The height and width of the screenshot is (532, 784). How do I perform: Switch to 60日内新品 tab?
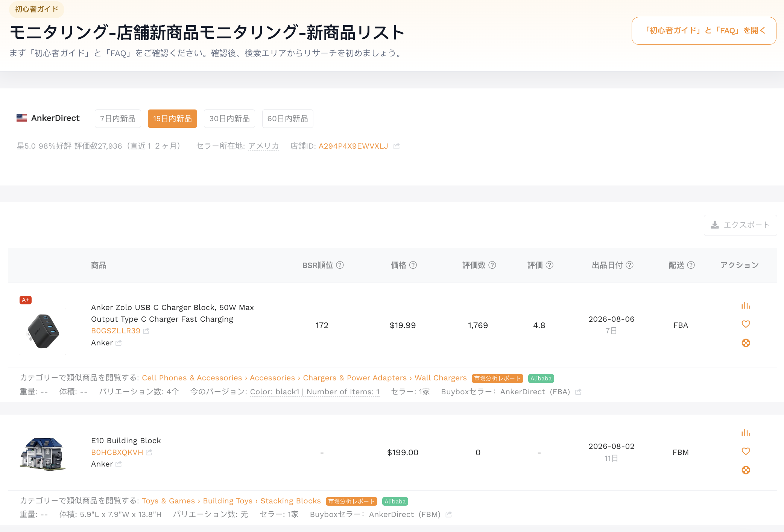288,119
